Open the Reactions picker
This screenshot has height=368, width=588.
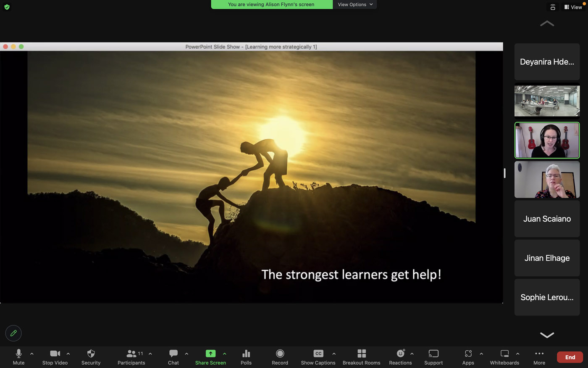pos(400,357)
